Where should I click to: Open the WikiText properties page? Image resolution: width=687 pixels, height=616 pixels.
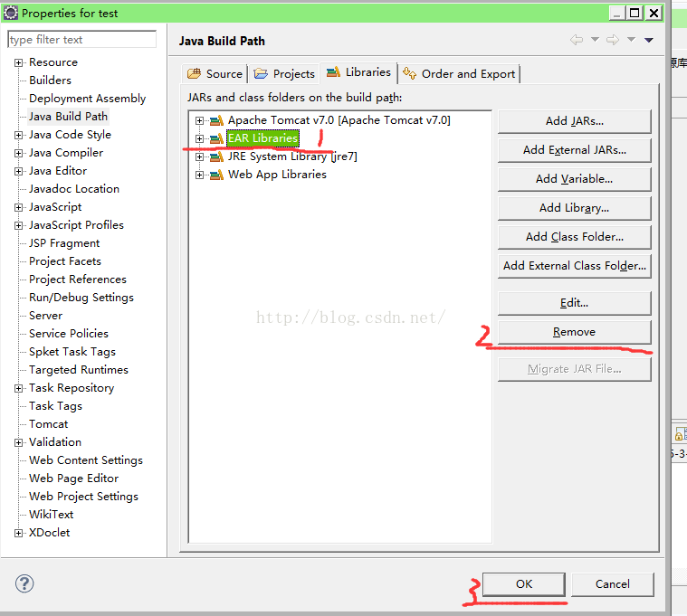(x=52, y=515)
